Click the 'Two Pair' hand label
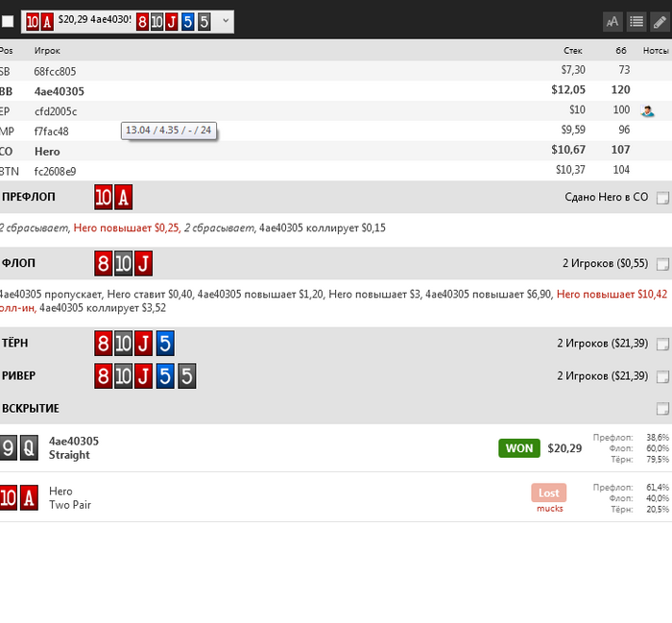 [70, 505]
